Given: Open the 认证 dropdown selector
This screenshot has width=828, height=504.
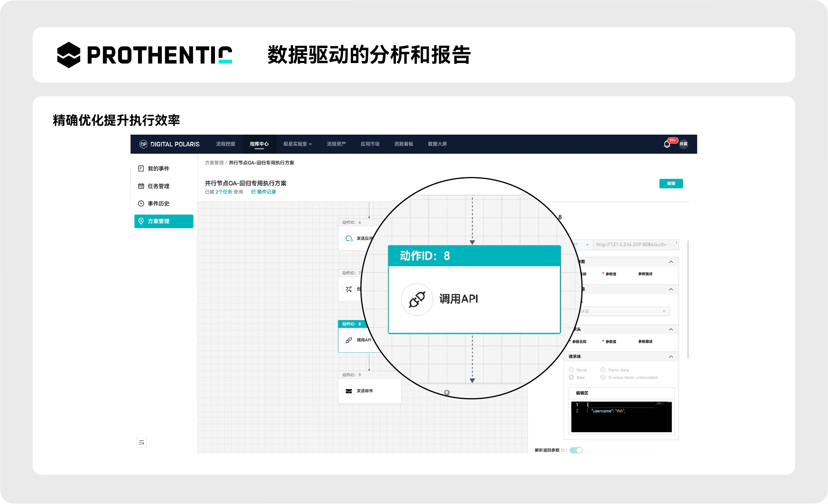Looking at the screenshot, I should (x=625, y=311).
